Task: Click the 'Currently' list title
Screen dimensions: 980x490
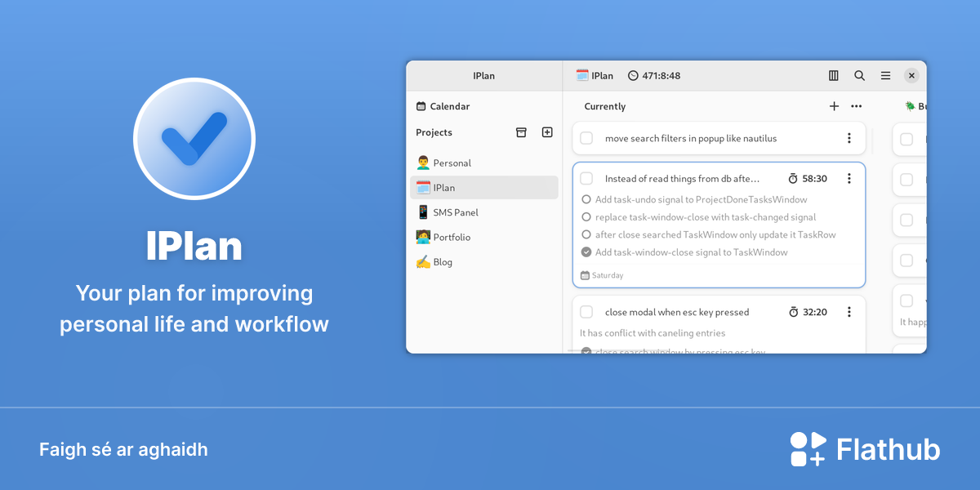Action: [x=605, y=106]
